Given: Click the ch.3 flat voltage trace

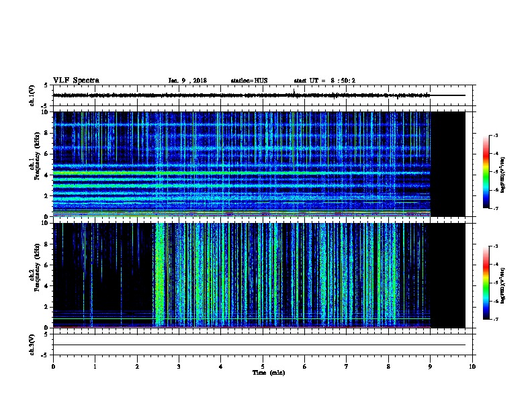Looking at the screenshot, I should (259, 345).
